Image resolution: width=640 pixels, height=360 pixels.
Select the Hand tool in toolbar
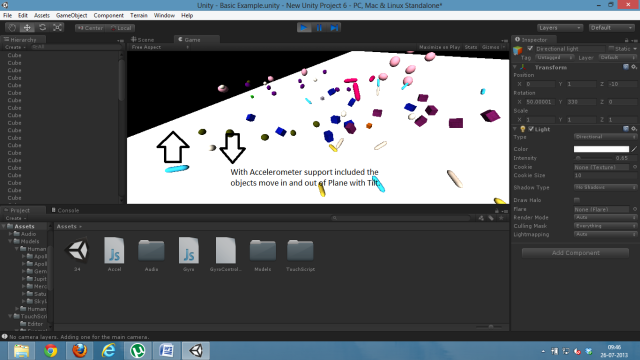[12, 28]
